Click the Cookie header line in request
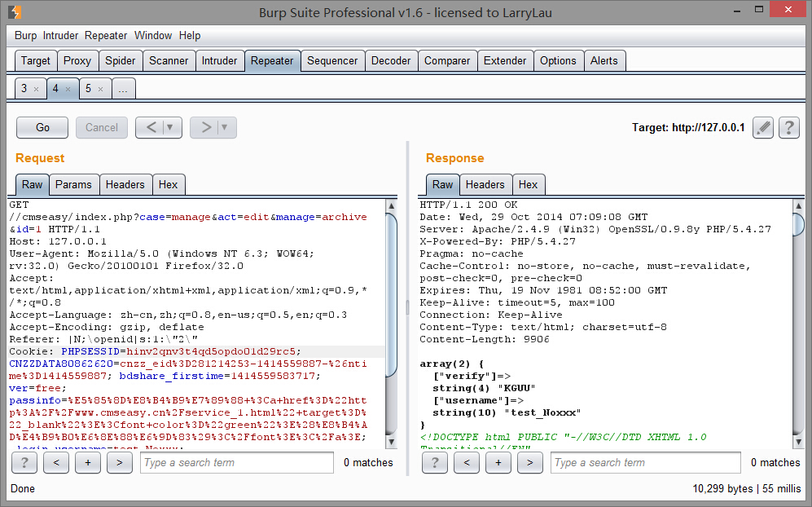Viewport: 812px width, 507px height. pyautogui.click(x=197, y=351)
